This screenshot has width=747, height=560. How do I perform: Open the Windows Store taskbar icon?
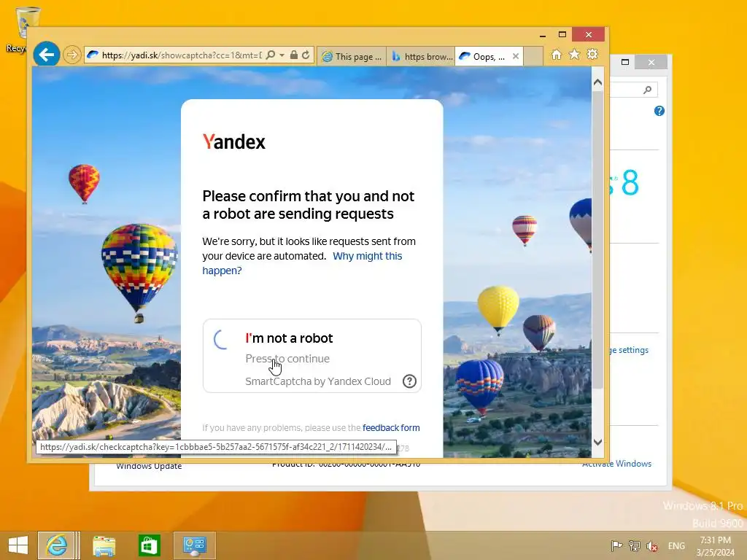(x=149, y=545)
